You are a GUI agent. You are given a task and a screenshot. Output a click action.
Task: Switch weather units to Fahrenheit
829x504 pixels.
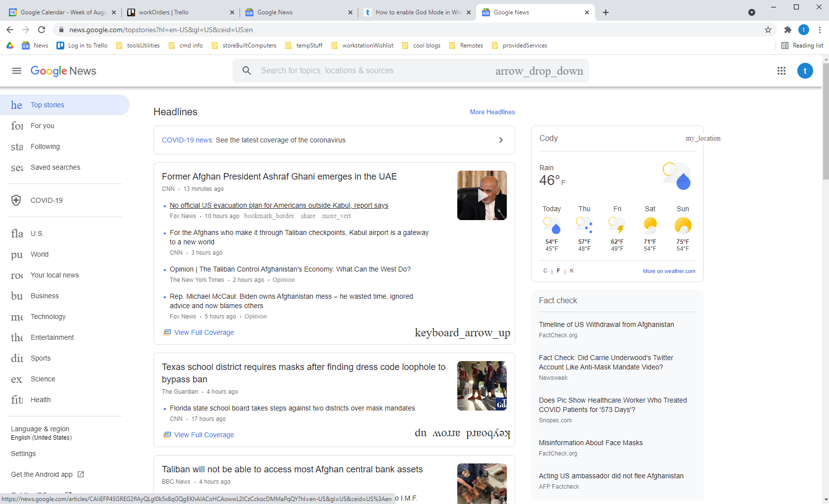click(558, 271)
